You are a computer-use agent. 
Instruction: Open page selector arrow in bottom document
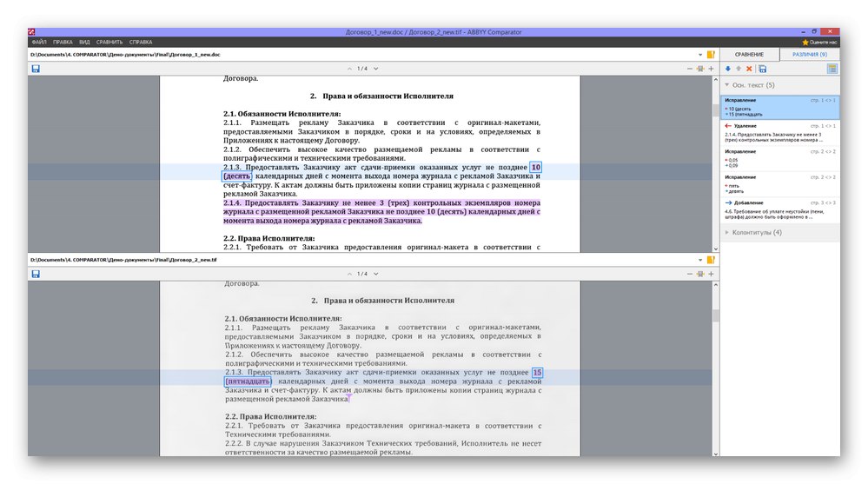point(376,274)
